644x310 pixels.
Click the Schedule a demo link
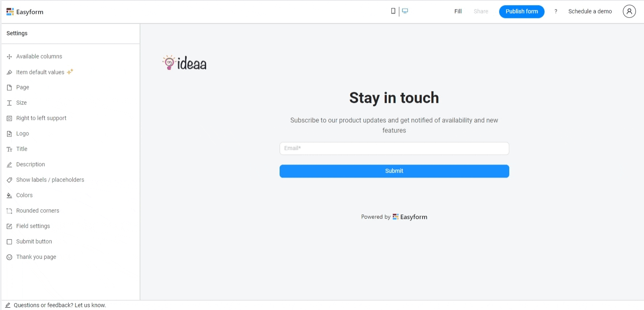[590, 11]
